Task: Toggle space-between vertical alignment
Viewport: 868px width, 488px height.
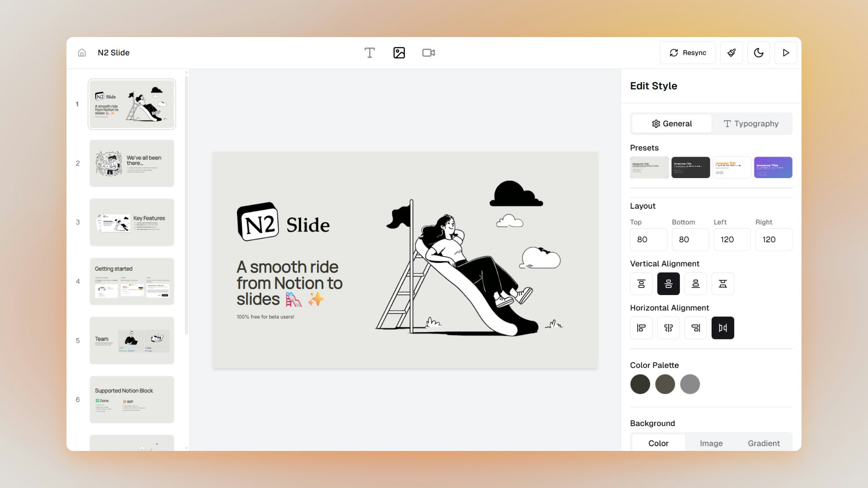Action: [x=723, y=283]
